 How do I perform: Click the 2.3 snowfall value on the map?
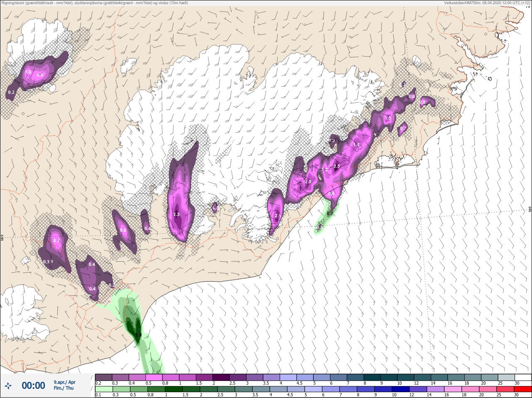coord(176,215)
